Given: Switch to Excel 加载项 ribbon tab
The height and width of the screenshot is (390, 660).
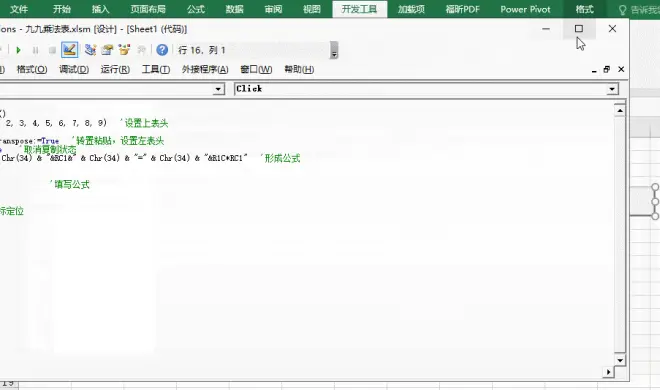Looking at the screenshot, I should [x=411, y=9].
